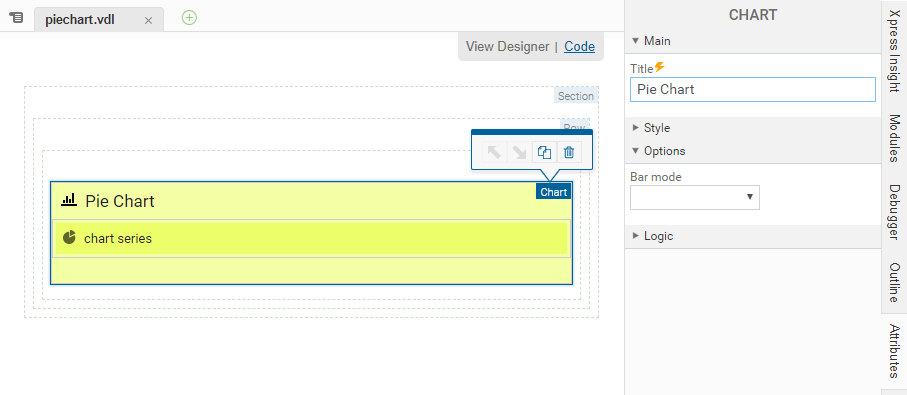Viewport: 907px width, 395px height.
Task: Select the View Designer label
Action: click(x=507, y=46)
